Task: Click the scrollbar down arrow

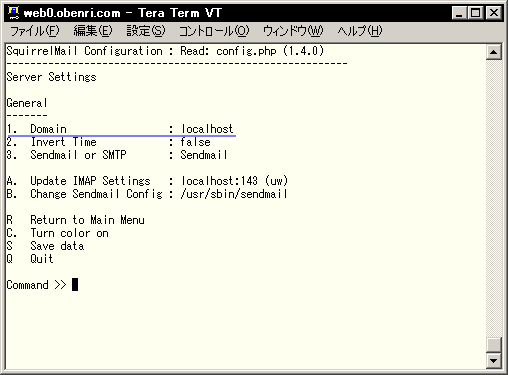Action: click(x=494, y=361)
